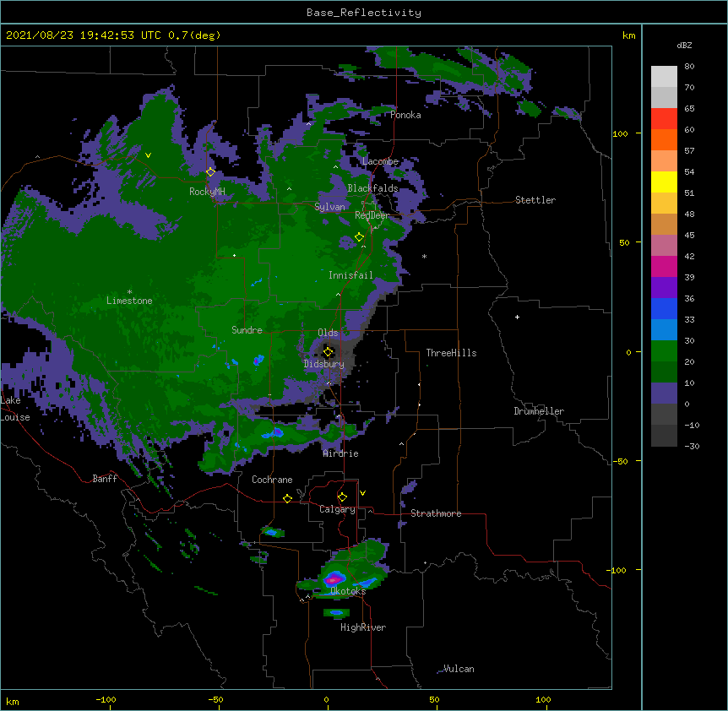Click the Vulcan town label
The image size is (728, 711).
pos(459,669)
